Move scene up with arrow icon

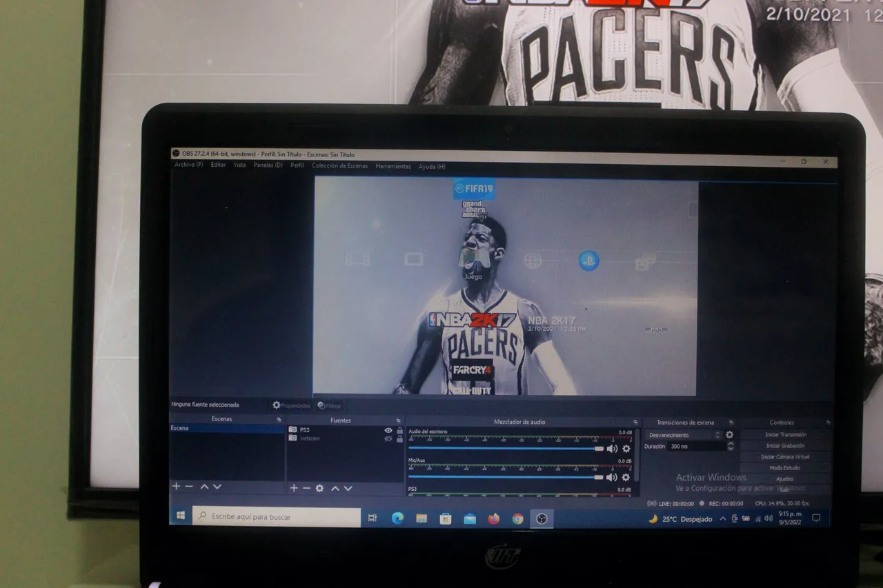click(204, 487)
